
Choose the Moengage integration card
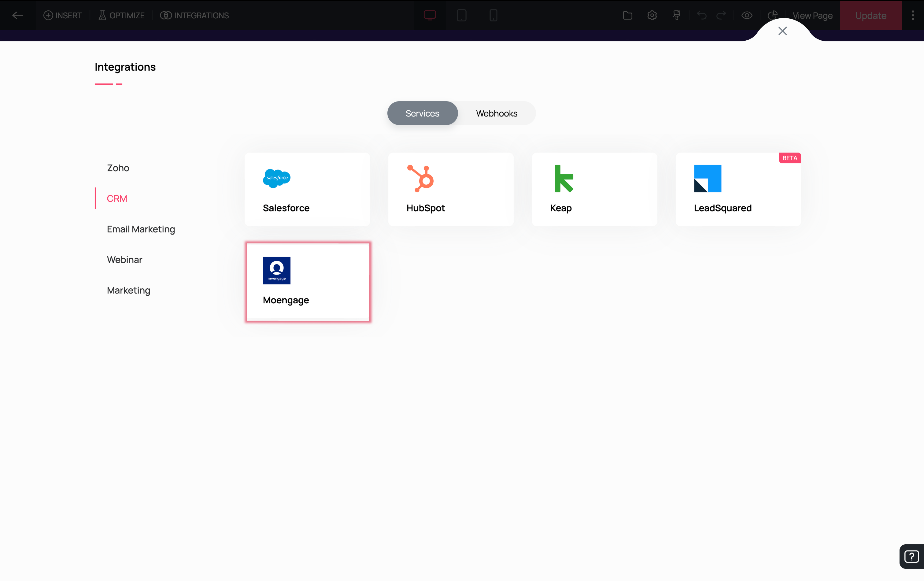coord(308,282)
